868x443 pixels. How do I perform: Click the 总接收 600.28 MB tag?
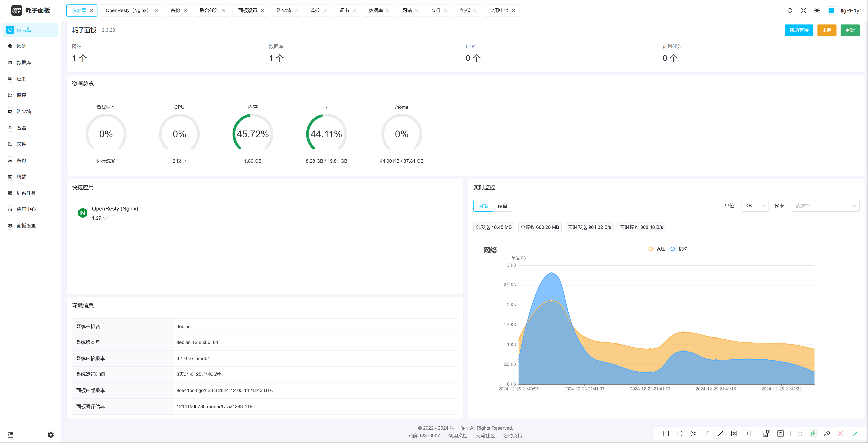tap(539, 228)
